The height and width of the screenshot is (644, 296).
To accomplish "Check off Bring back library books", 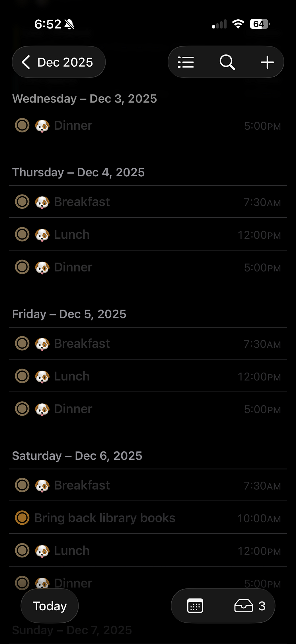I will [x=22, y=518].
